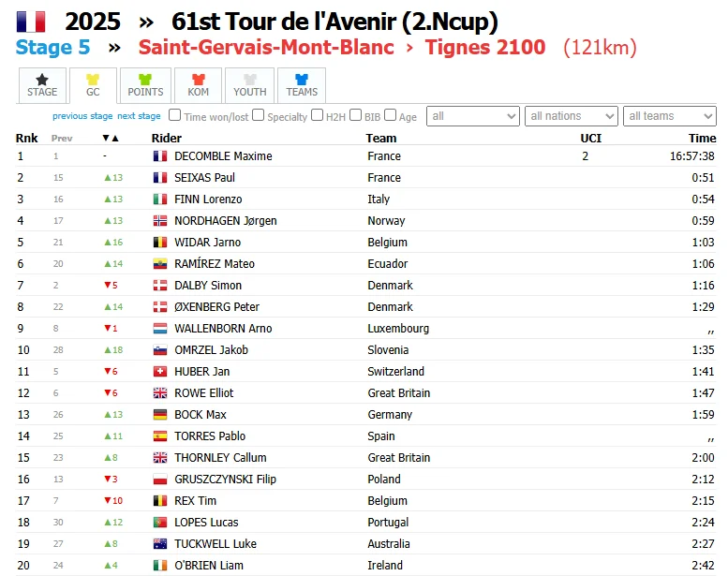Click the France flag beside the 2025 title
Screen dimensions: 728x576
31,22
